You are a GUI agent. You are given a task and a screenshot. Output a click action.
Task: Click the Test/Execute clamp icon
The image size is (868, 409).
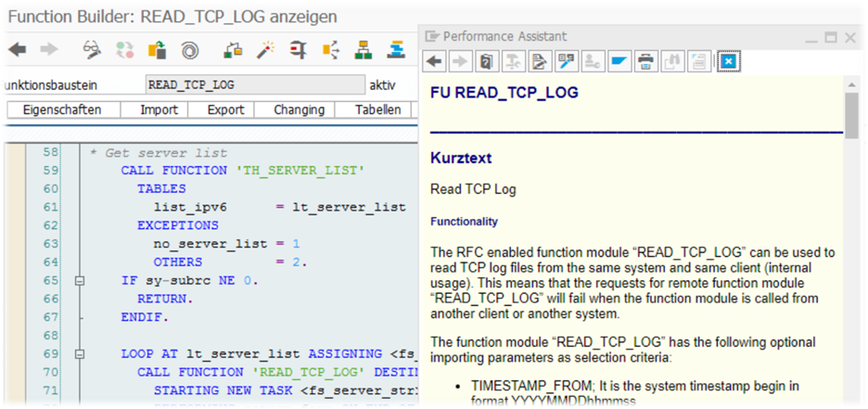click(299, 50)
